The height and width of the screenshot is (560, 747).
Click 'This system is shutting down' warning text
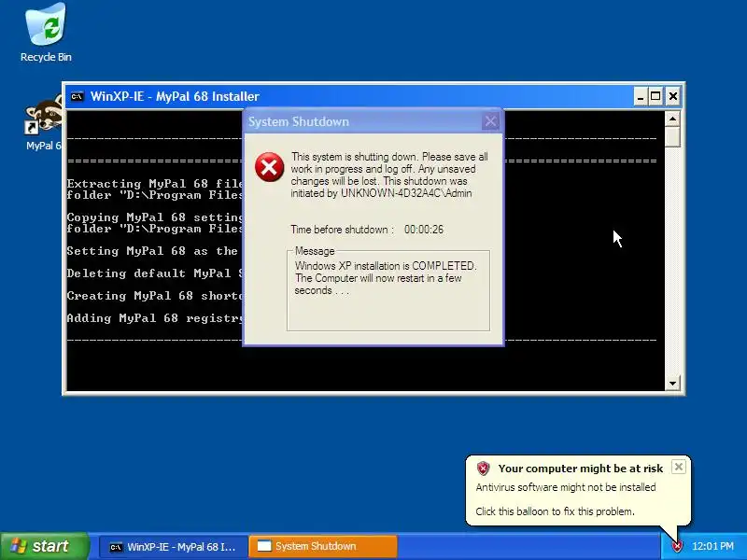(x=389, y=175)
